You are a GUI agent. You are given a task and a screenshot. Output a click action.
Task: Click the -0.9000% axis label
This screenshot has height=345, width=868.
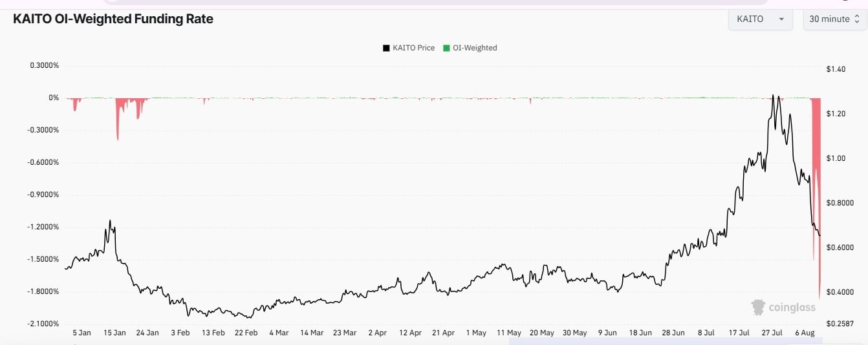pyautogui.click(x=43, y=195)
